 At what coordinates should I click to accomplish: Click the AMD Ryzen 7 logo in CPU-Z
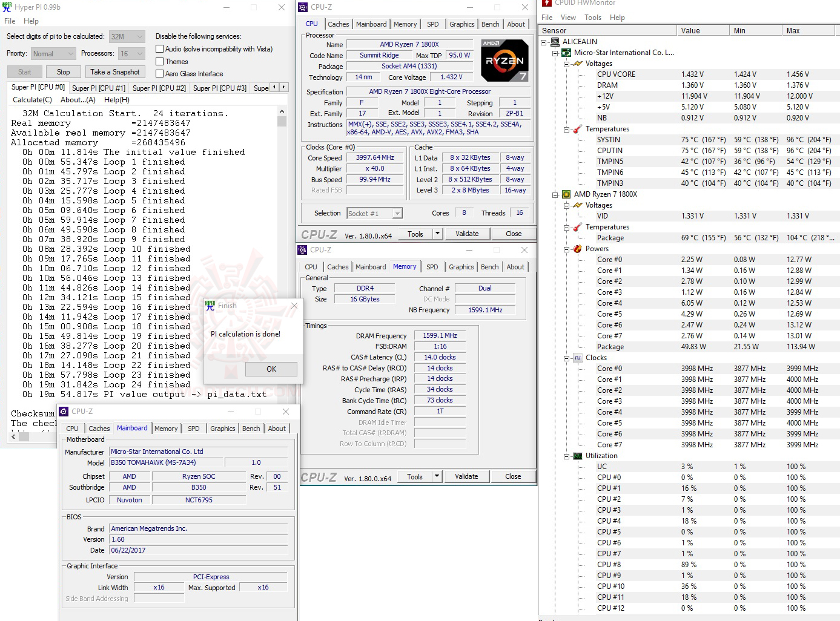point(504,60)
